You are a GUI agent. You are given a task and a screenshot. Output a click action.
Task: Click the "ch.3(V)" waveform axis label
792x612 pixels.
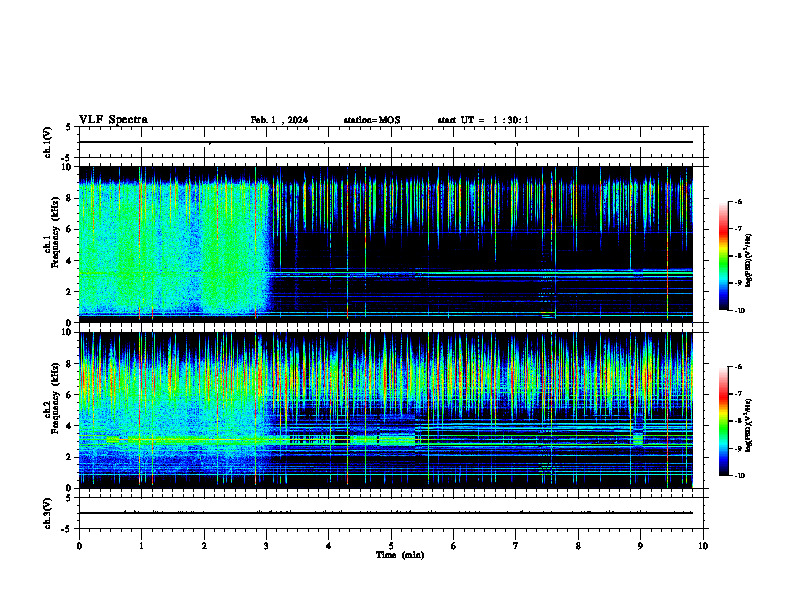[47, 513]
